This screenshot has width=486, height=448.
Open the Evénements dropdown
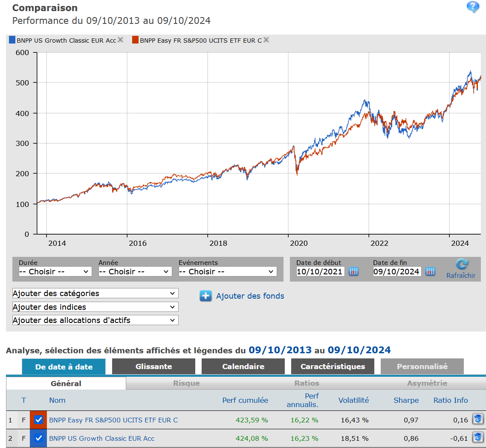click(x=228, y=271)
